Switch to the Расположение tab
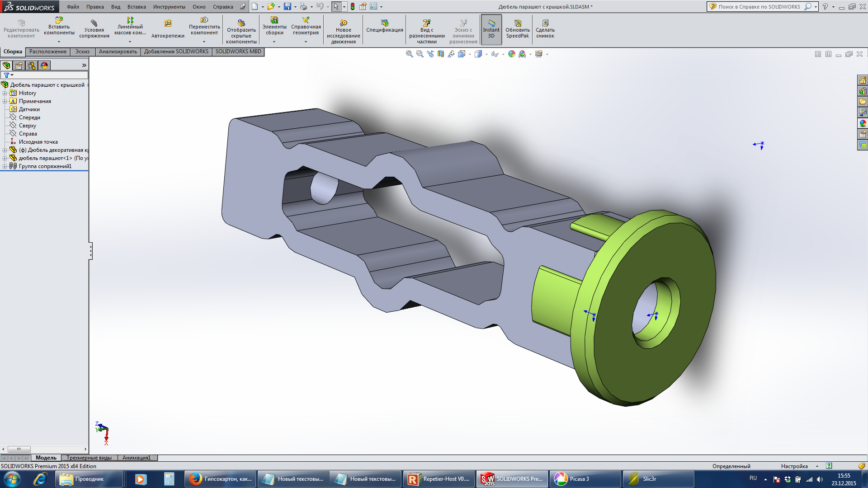Image resolution: width=868 pixels, height=488 pixels. [48, 52]
